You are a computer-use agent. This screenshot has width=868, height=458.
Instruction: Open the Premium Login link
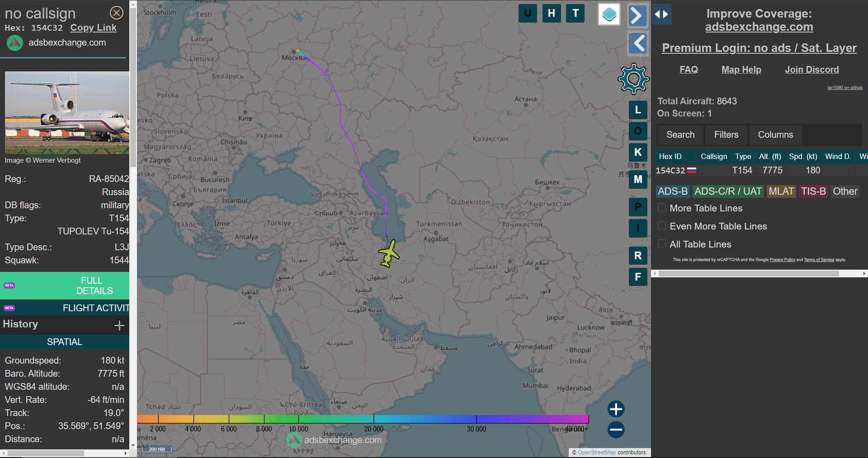[x=759, y=48]
